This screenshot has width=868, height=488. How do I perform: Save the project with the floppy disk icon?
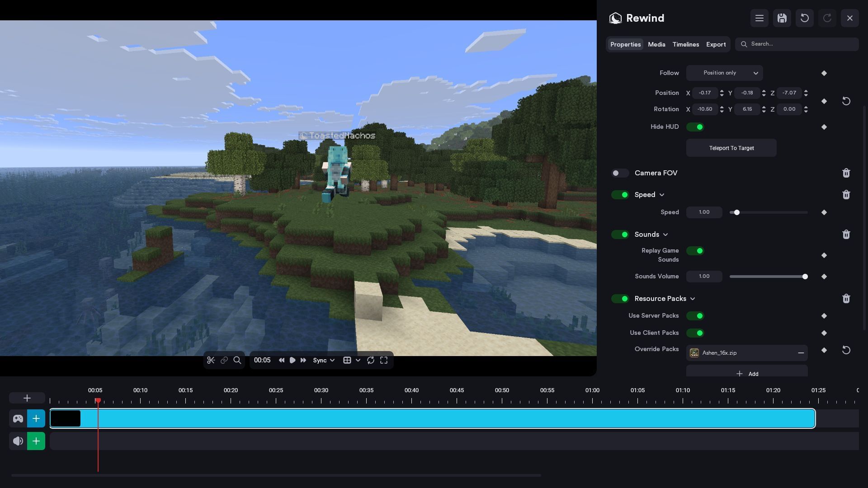[x=782, y=18]
